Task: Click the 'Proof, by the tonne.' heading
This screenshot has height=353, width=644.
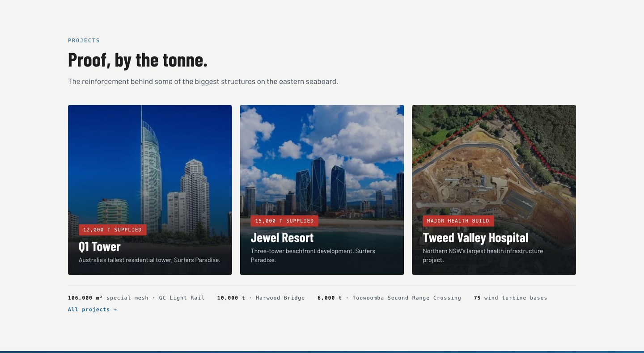Action: [138, 60]
